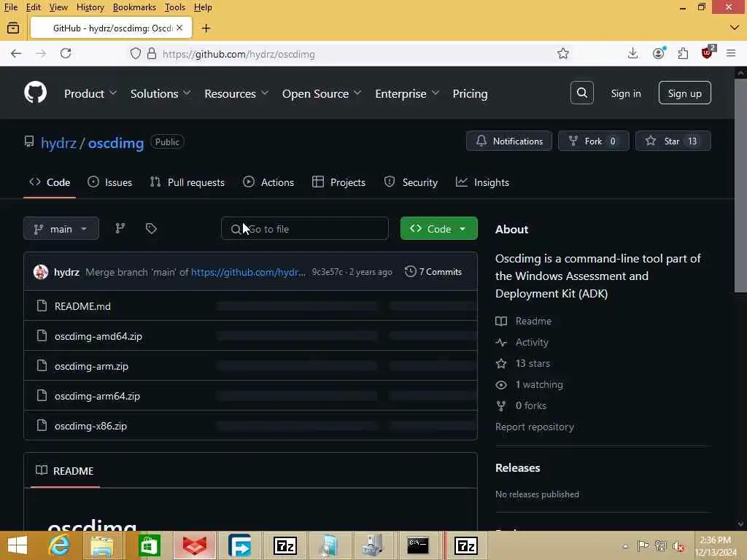Open the Windows Start button
This screenshot has height=560, width=747.
[18, 545]
